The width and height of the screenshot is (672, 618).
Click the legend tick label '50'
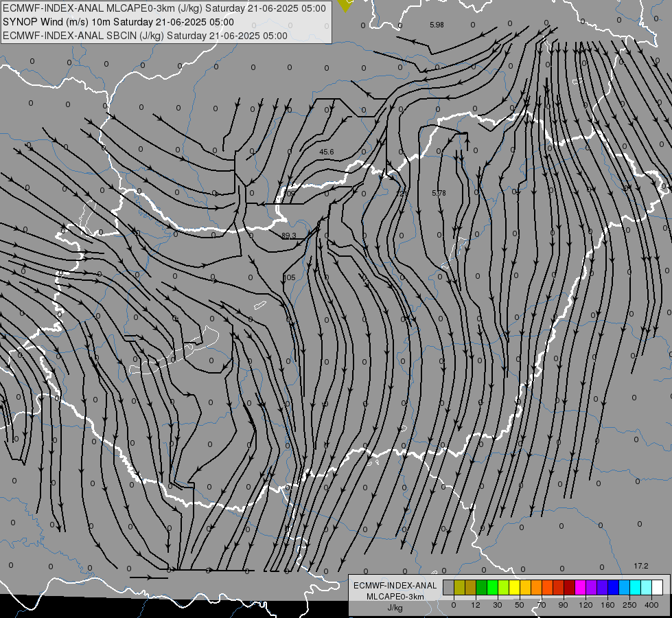[x=520, y=605]
